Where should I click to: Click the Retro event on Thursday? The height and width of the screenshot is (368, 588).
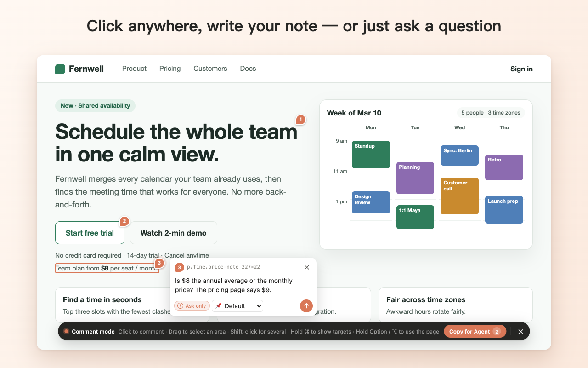click(x=504, y=167)
